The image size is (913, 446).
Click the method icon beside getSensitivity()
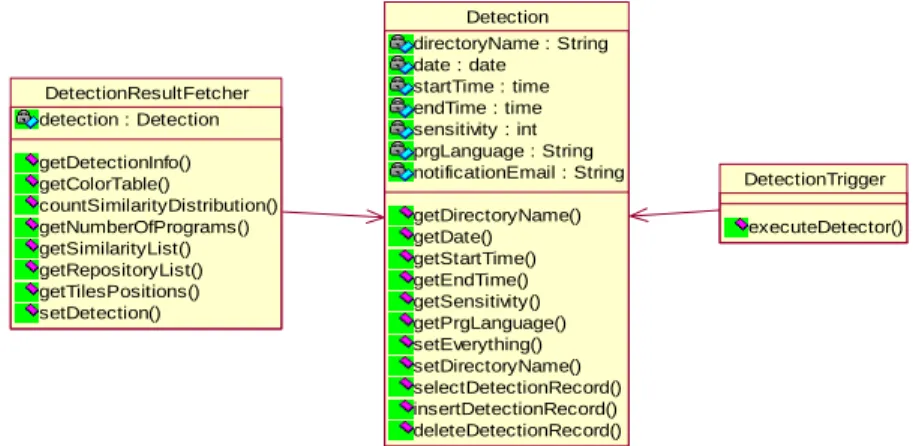pyautogui.click(x=403, y=302)
